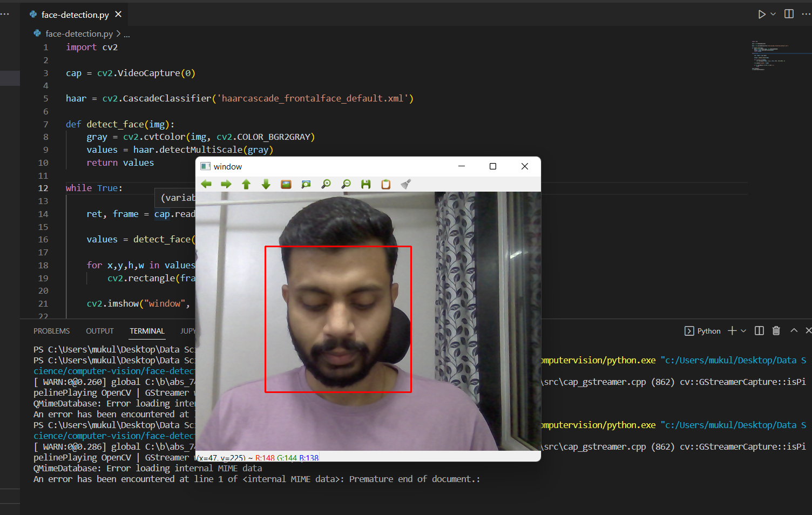The image size is (812, 515).
Task: Select the zoom out magnifier in the window toolbar
Action: [x=346, y=184]
